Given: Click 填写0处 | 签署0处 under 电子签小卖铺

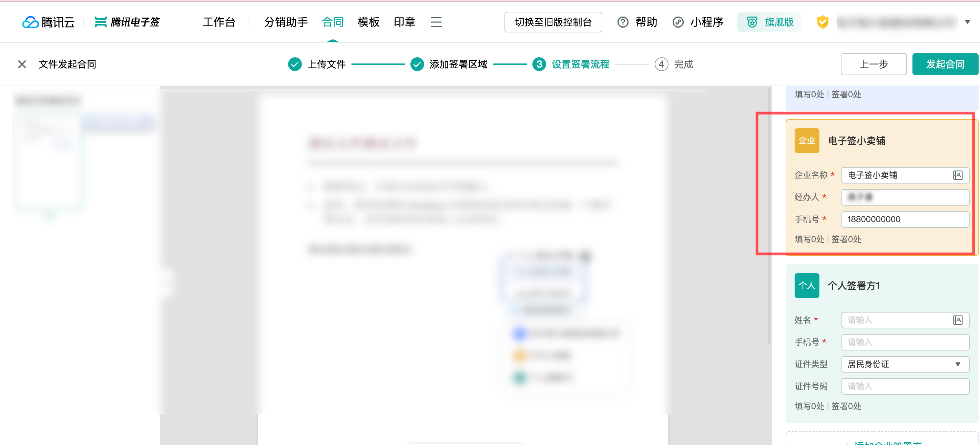Looking at the screenshot, I should point(828,239).
